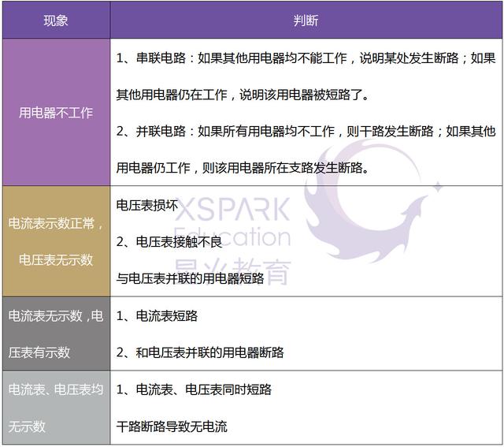Click the line '其他用电器仍在工作，说明该用电器被短路了。'
504x447 pixels.
(x=243, y=95)
